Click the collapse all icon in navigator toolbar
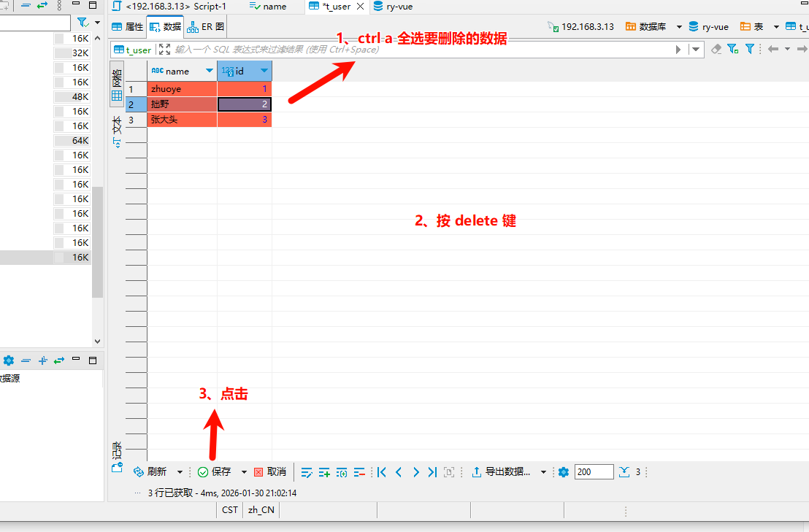This screenshot has width=809, height=532. point(26,6)
